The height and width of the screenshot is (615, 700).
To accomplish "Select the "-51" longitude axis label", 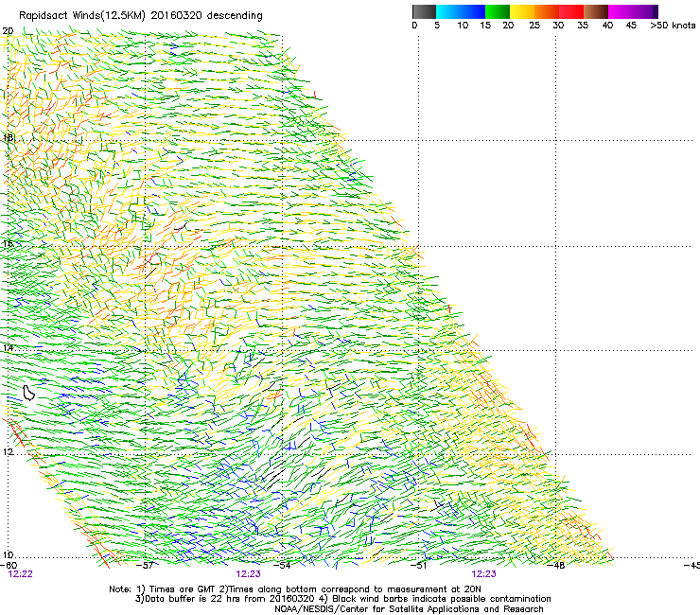I will (419, 565).
